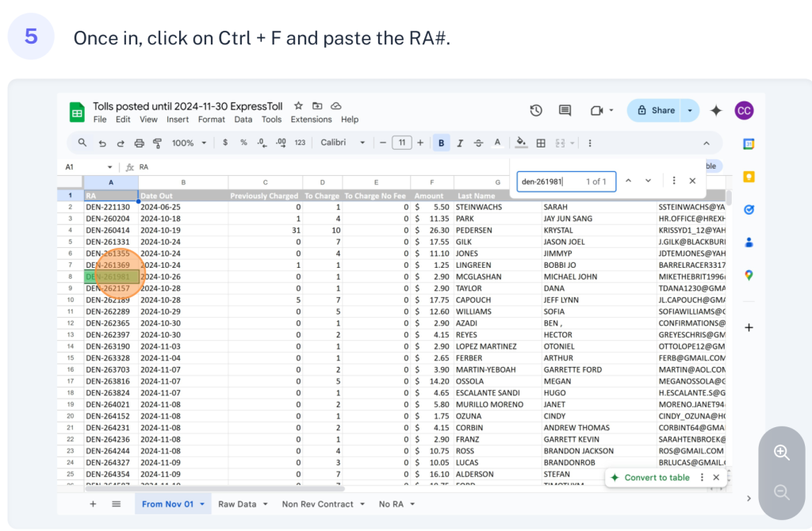Star this spreadsheet

(x=299, y=105)
